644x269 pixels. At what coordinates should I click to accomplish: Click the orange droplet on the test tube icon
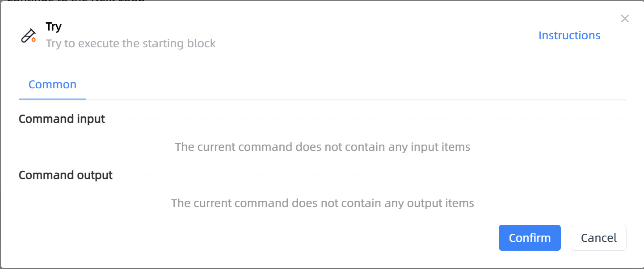coord(34,40)
